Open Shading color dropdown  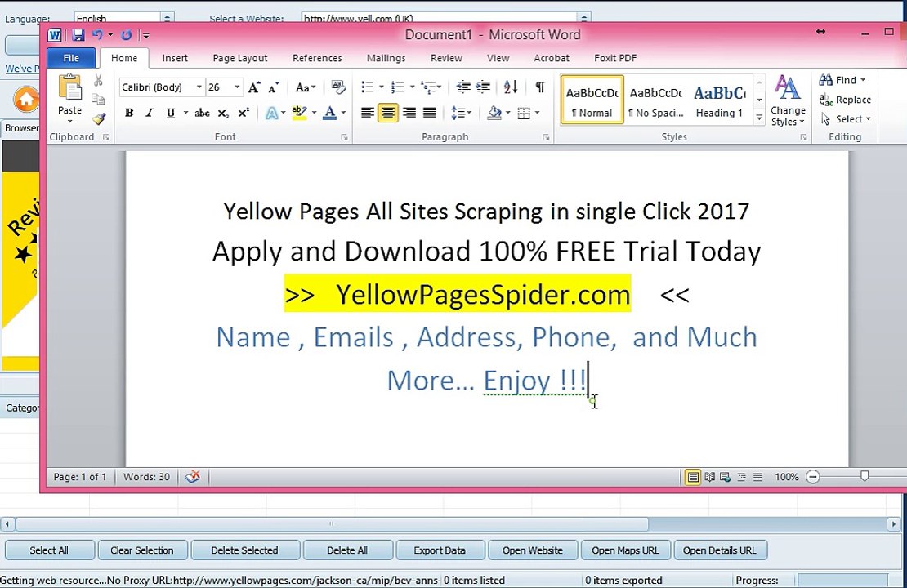(508, 113)
